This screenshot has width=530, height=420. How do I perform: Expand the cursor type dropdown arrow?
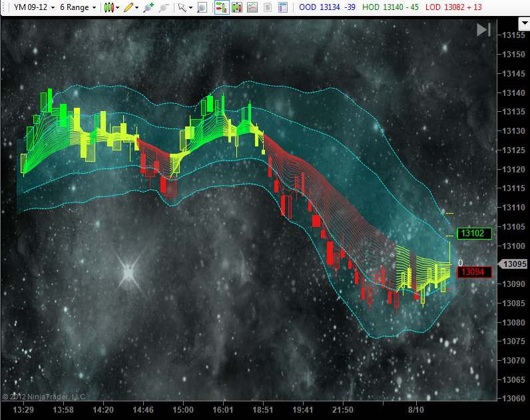point(190,7)
